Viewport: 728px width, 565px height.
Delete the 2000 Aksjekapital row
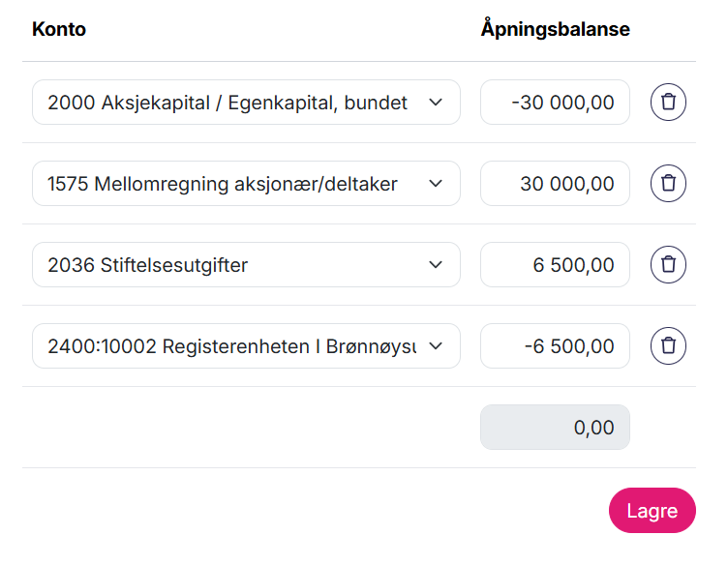pos(668,103)
